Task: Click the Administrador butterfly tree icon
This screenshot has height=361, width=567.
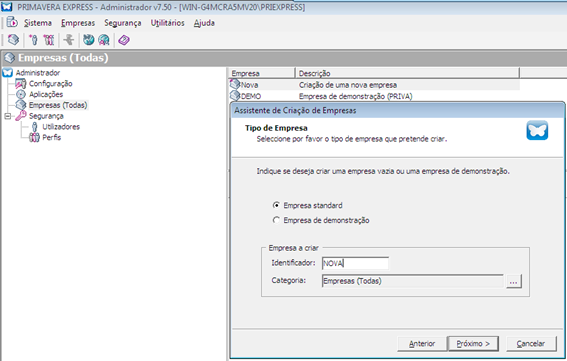Action: pos(7,73)
